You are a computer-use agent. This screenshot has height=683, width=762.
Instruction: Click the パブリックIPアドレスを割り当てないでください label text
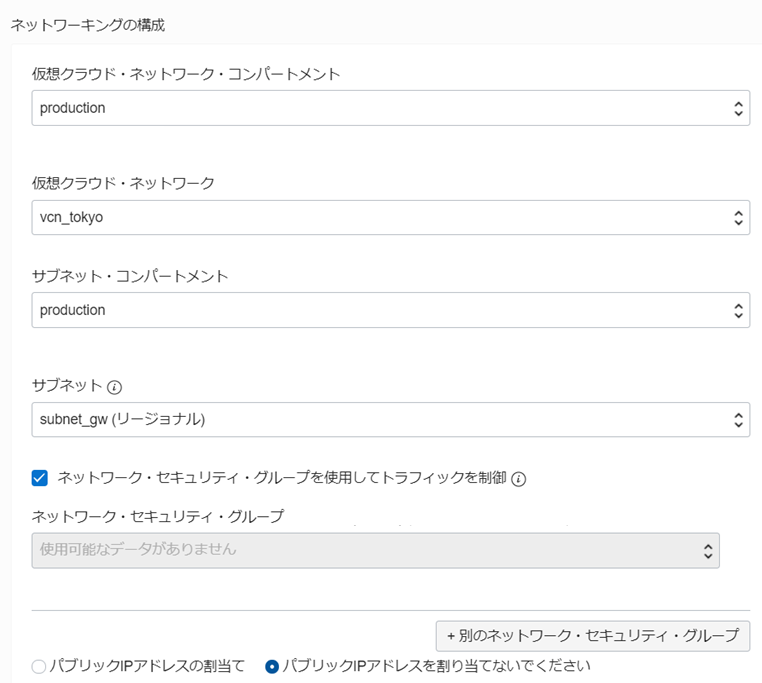pos(437,665)
